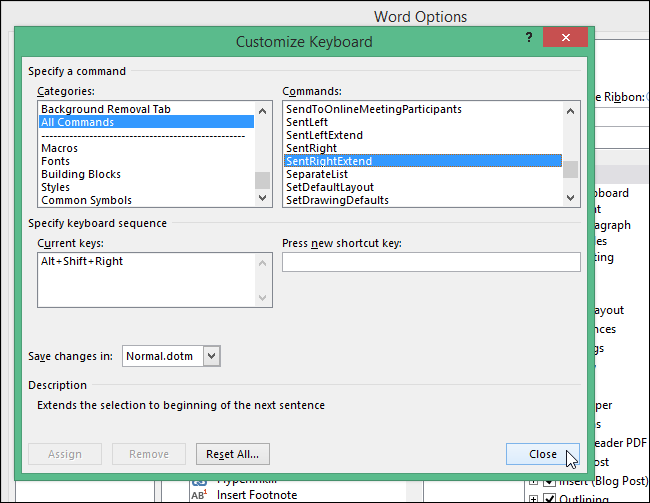Toggle the Outlining checkbox
The width and height of the screenshot is (650, 503).
548,498
